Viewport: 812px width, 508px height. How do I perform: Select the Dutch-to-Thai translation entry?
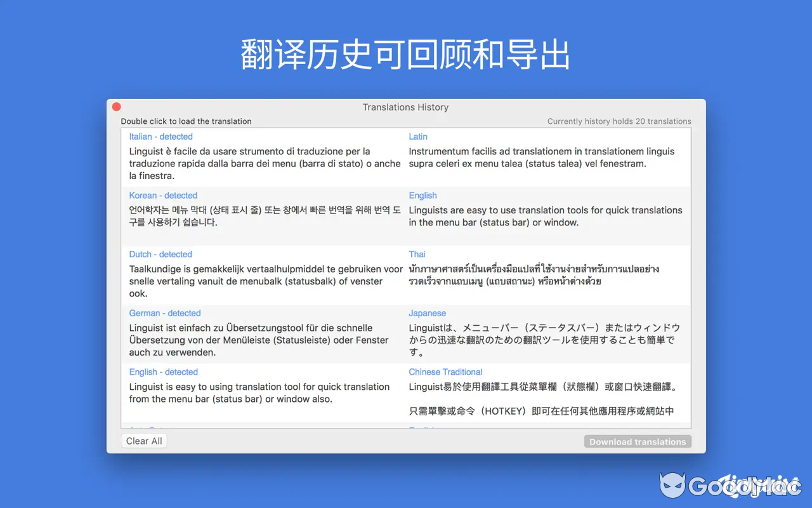pyautogui.click(x=406, y=276)
